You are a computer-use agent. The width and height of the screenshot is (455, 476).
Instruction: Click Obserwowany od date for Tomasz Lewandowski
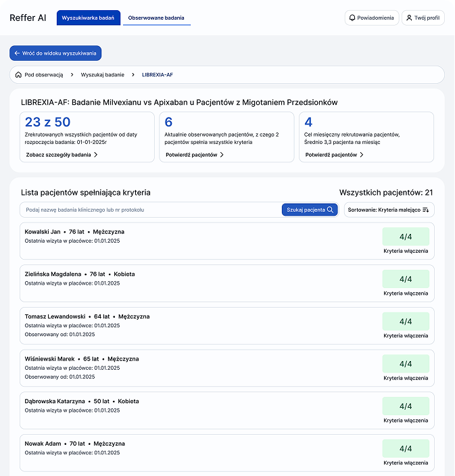click(x=59, y=335)
